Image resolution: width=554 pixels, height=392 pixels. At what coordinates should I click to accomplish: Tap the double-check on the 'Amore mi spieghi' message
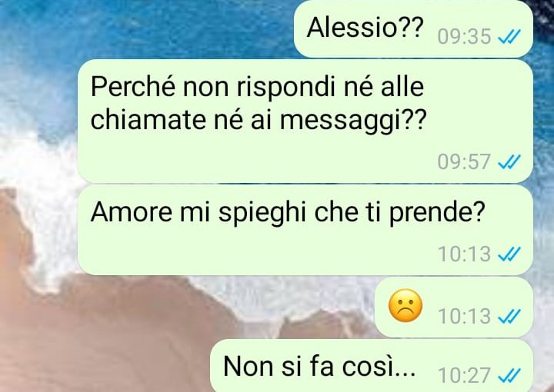509,254
